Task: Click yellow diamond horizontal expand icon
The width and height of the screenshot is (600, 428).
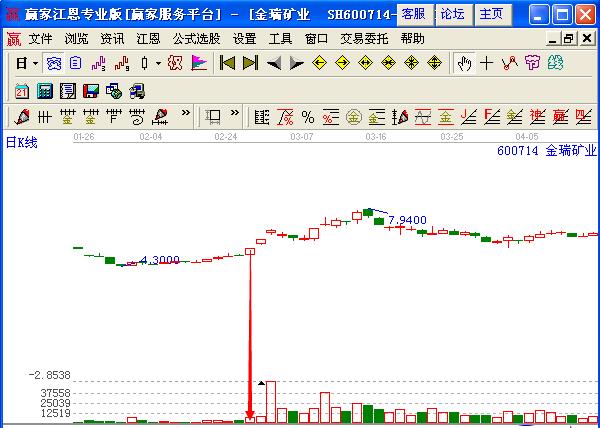Action: (x=365, y=63)
